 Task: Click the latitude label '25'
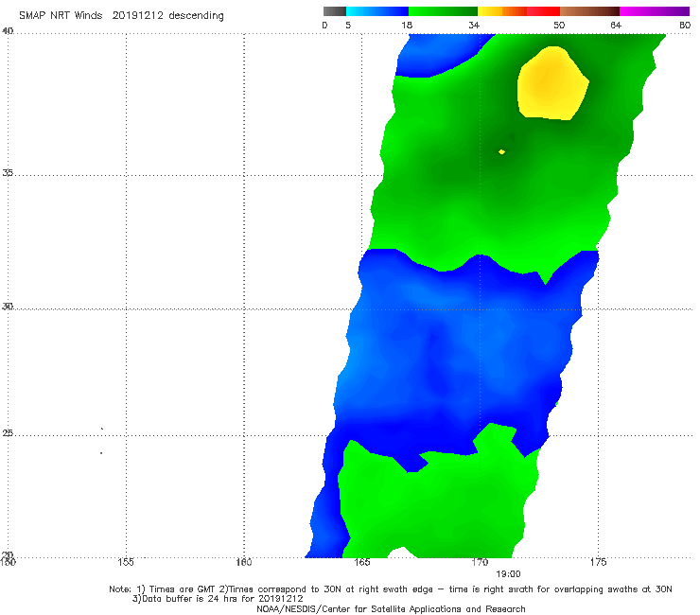pyautogui.click(x=8, y=432)
